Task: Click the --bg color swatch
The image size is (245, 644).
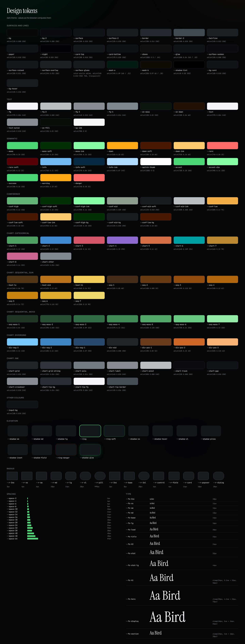Action: (22, 33)
